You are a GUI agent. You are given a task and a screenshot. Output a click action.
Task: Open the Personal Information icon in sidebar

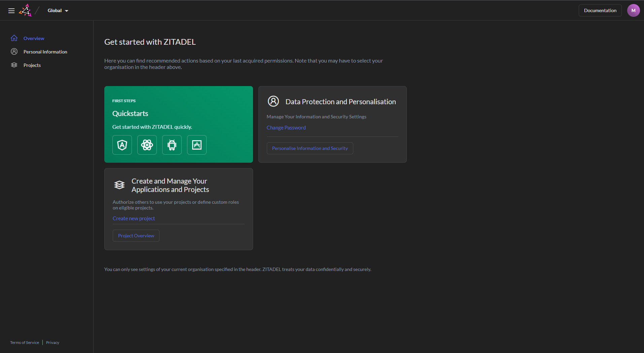pos(14,51)
